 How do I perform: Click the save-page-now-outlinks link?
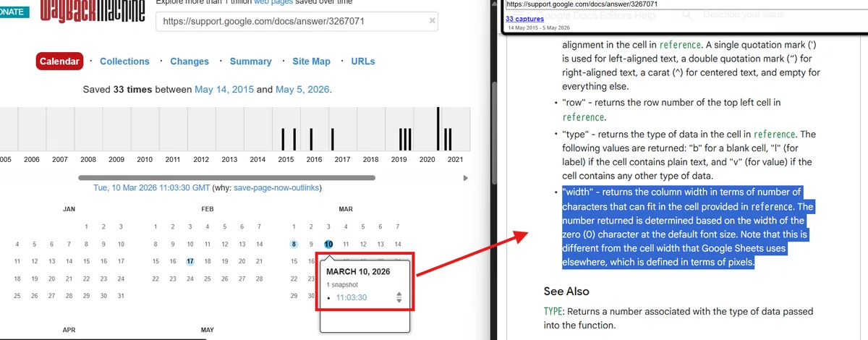(277, 188)
